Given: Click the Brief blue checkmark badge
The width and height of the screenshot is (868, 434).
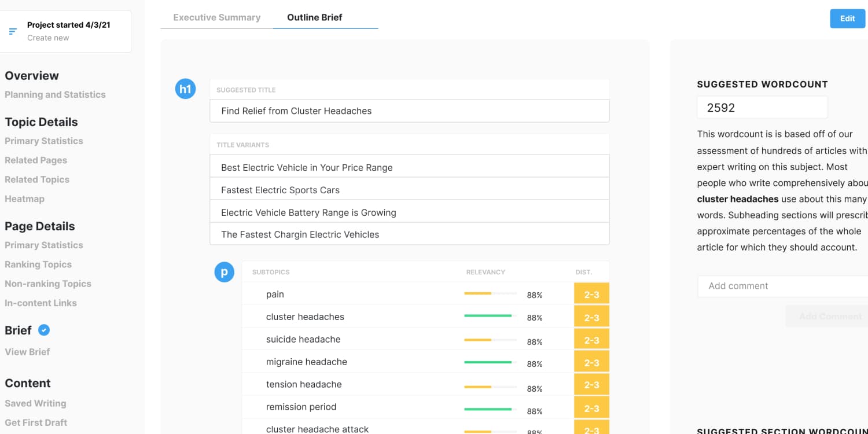Looking at the screenshot, I should tap(44, 330).
